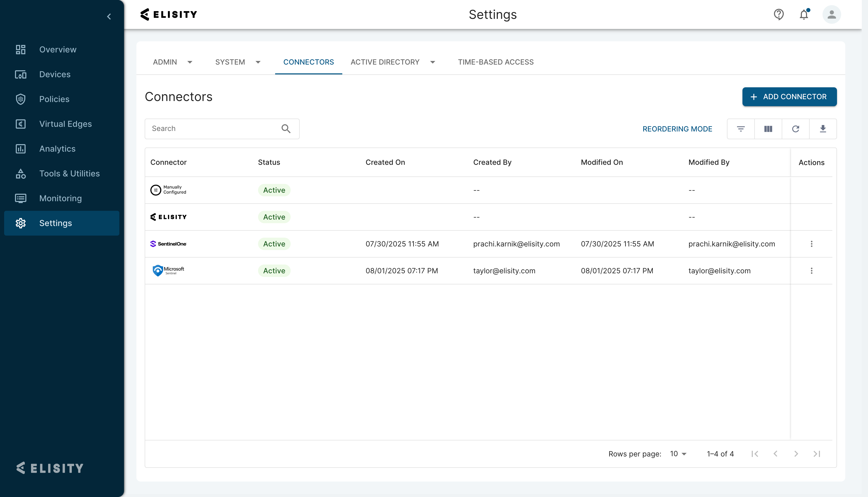
Task: Go to next page of table
Action: (x=796, y=454)
